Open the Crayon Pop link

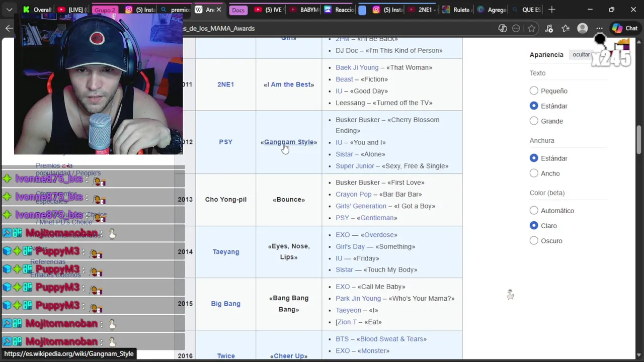click(353, 194)
